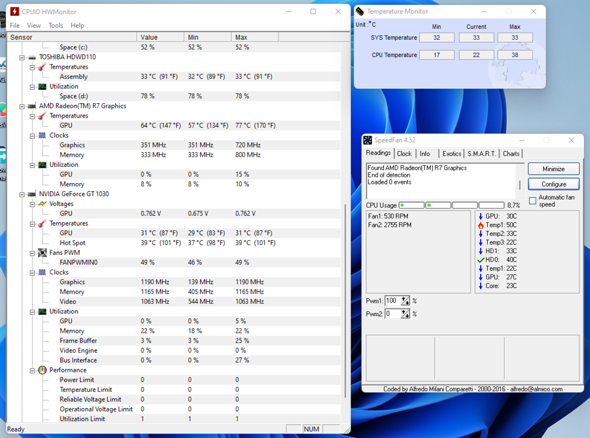Click the thermometer icon for NVIDIA Temperatures
The image size is (590, 438).
42,224
